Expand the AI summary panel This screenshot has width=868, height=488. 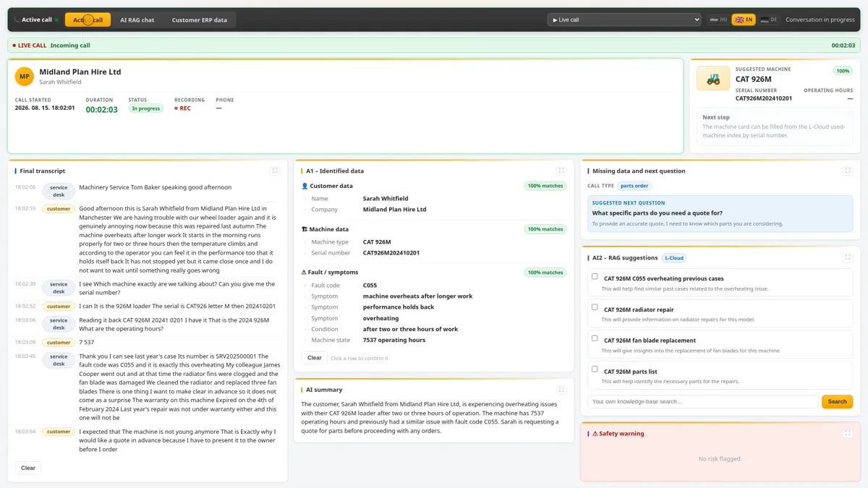click(x=561, y=390)
